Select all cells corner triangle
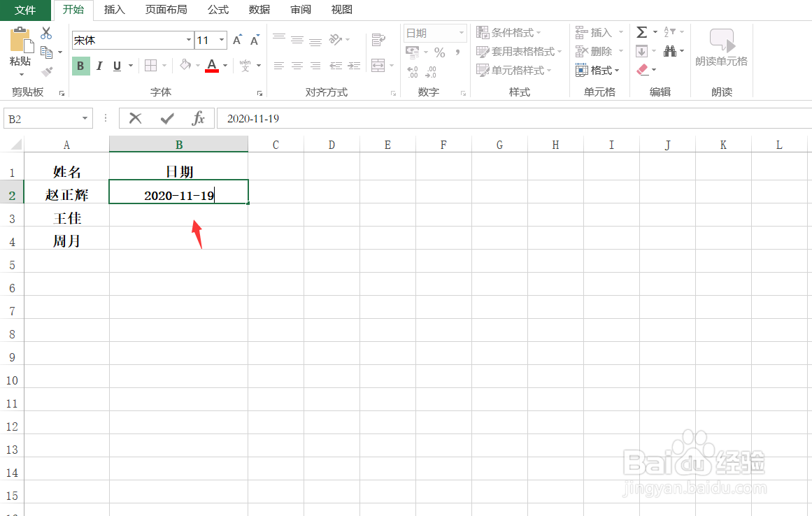The image size is (812, 516). pos(15,144)
